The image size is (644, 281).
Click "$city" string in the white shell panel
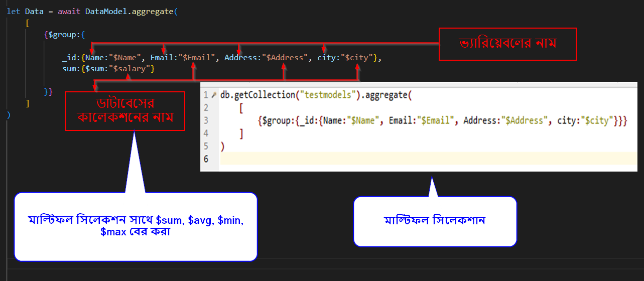point(597,121)
